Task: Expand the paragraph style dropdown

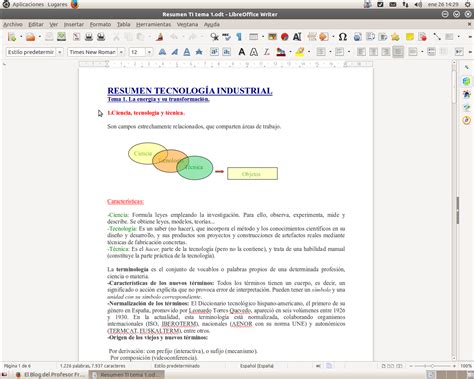Action: tap(60, 52)
